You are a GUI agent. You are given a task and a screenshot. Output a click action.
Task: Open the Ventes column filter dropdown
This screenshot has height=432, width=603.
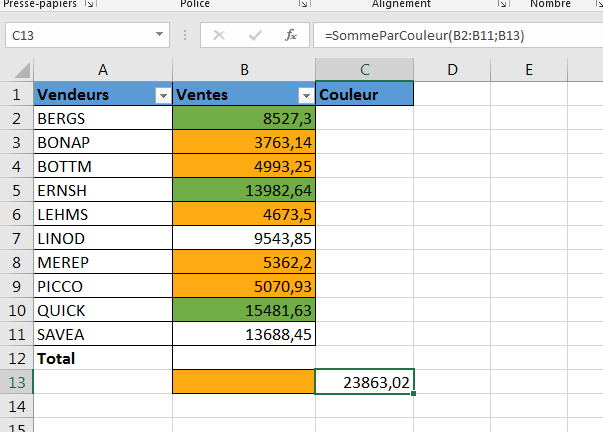[306, 95]
